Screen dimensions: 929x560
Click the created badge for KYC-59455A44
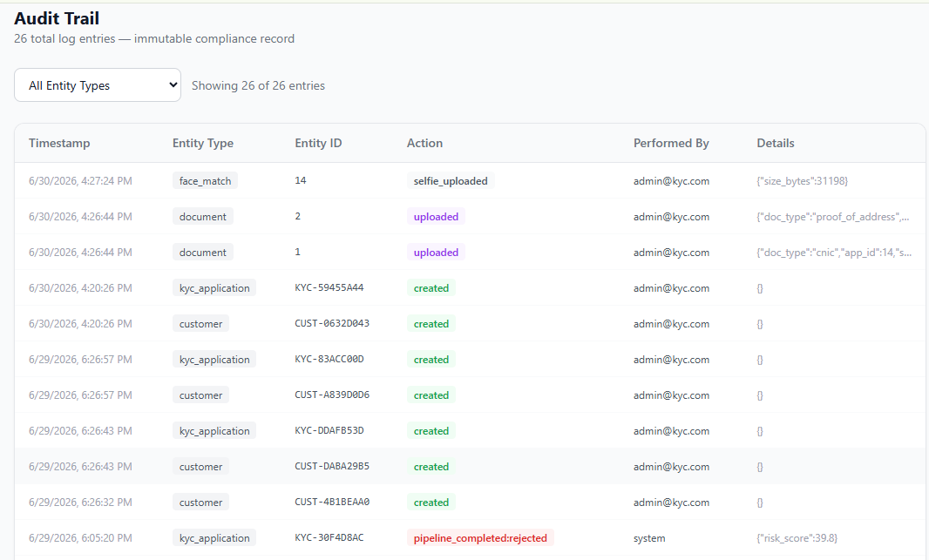pos(431,288)
